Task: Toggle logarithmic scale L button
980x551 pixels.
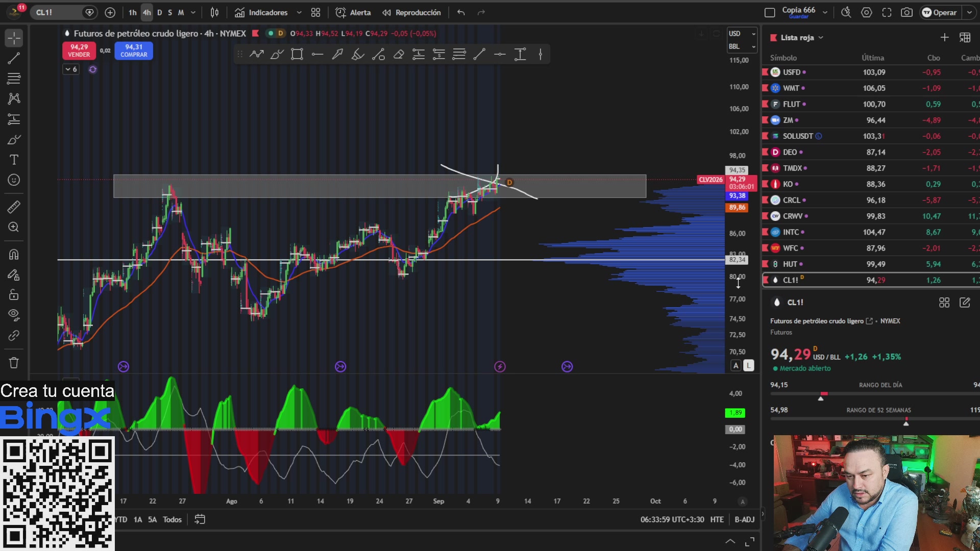Action: coord(748,365)
